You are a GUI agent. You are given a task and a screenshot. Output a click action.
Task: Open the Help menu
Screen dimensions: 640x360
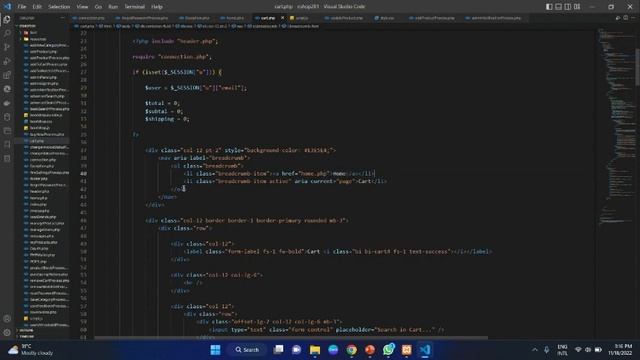pos(157,7)
